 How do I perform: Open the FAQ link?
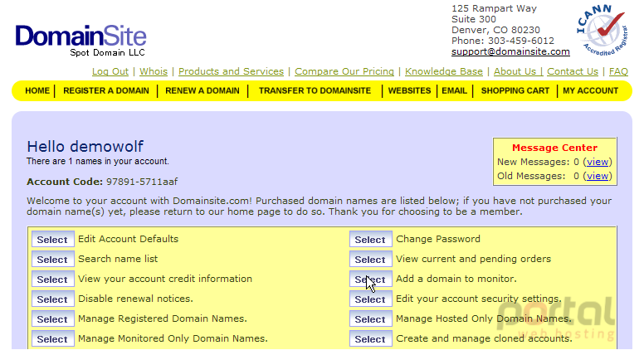click(618, 71)
